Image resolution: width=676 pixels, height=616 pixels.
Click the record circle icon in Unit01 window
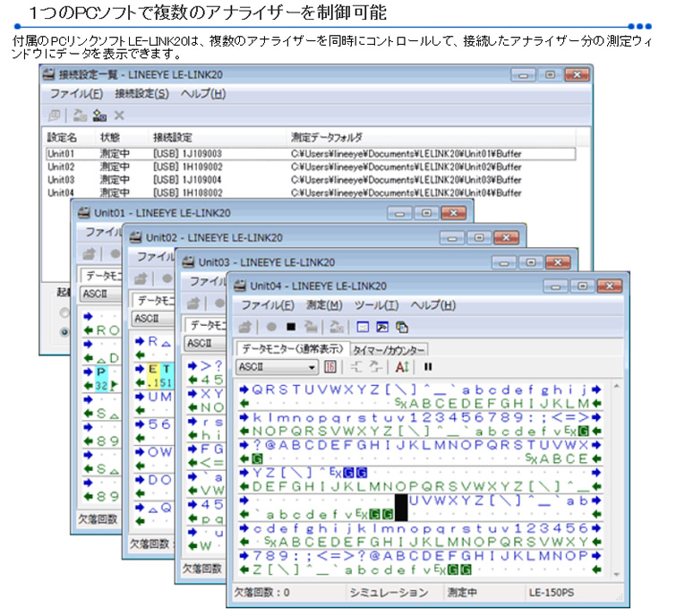(x=115, y=254)
